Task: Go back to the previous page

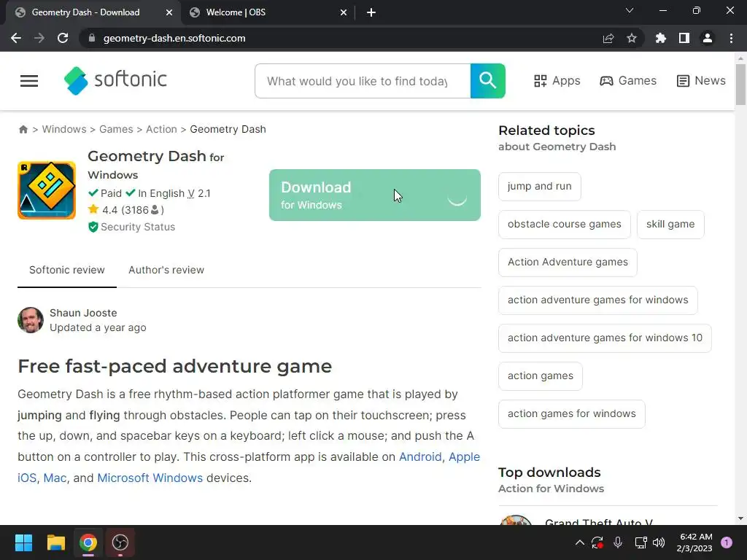Action: click(x=16, y=38)
